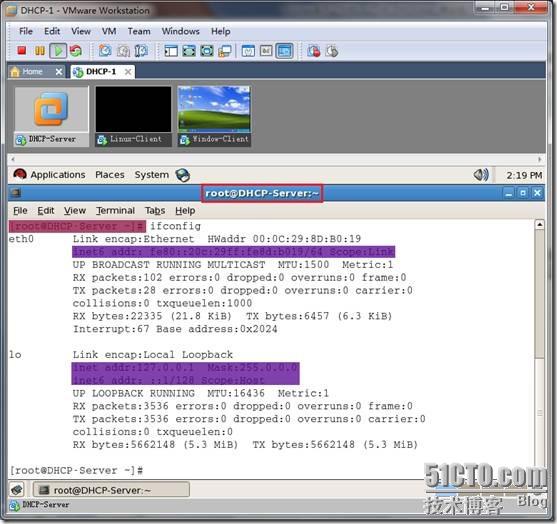Open the terminal Tabs menu
Viewport: 557px width, 524px height.
click(155, 211)
